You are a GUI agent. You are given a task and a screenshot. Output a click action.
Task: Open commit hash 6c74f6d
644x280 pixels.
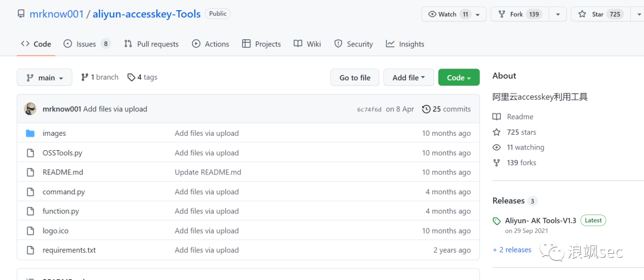pos(369,109)
